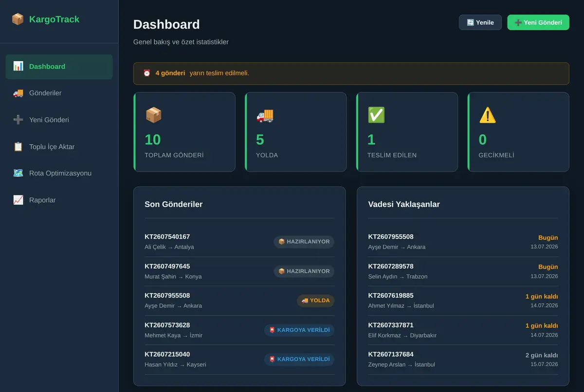Click 'Ali Çelik → Antalya' route text
The image size is (584, 392).
(169, 247)
